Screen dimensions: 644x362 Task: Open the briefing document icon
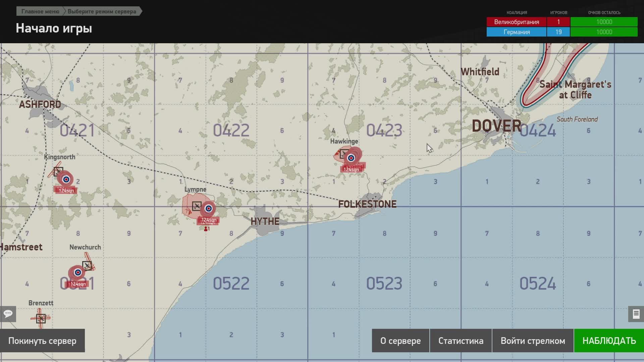[x=636, y=314]
